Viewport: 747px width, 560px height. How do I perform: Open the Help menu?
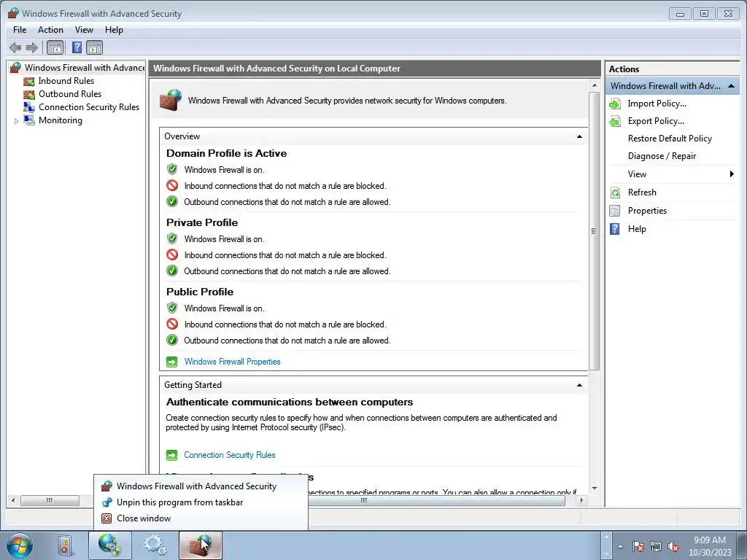point(114,29)
